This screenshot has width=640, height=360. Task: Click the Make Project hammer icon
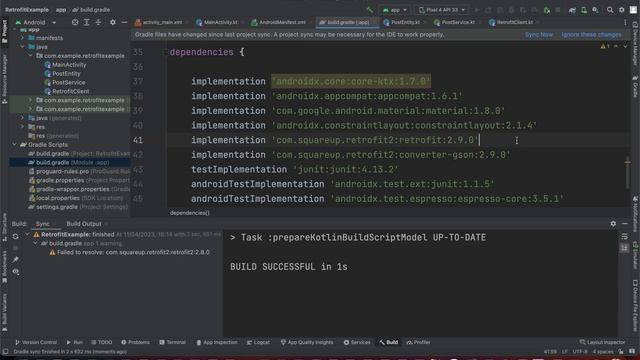[x=369, y=9]
